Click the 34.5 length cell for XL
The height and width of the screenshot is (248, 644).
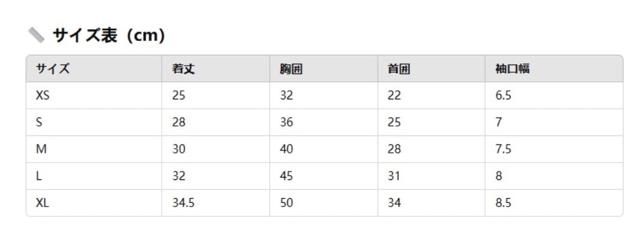[183, 203]
